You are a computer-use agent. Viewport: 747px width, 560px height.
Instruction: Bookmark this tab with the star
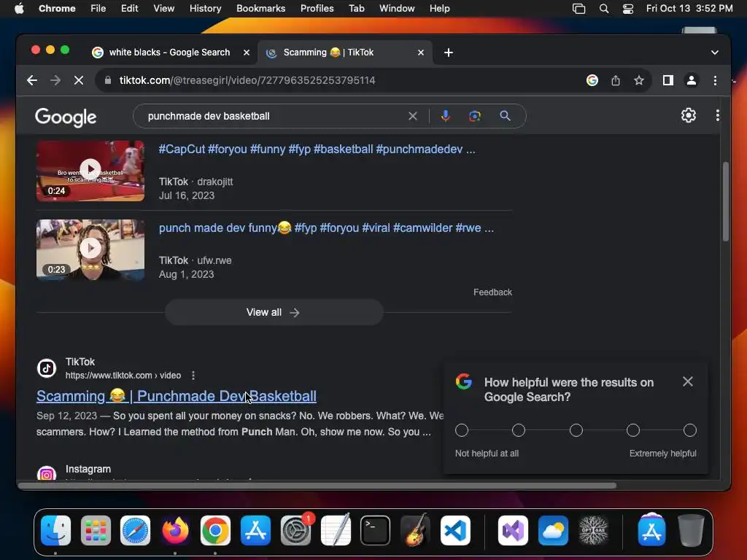click(639, 80)
